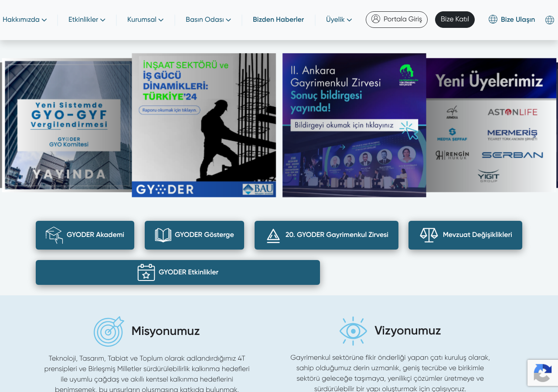The image size is (558, 392).
Task: Expand the Üyelik menu
Action: [339, 20]
